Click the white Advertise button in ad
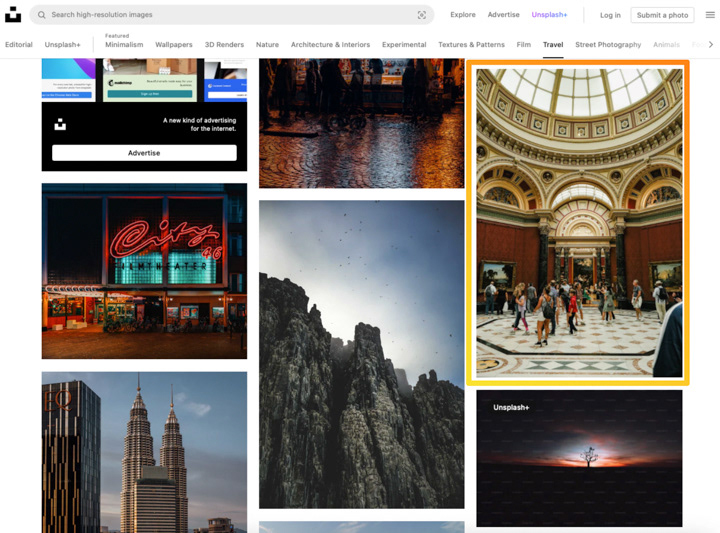 point(144,153)
